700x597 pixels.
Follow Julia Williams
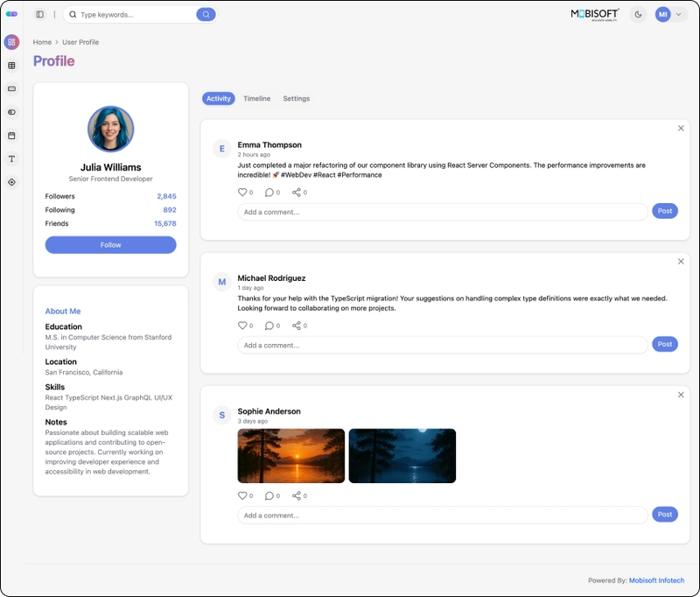pyautogui.click(x=111, y=245)
